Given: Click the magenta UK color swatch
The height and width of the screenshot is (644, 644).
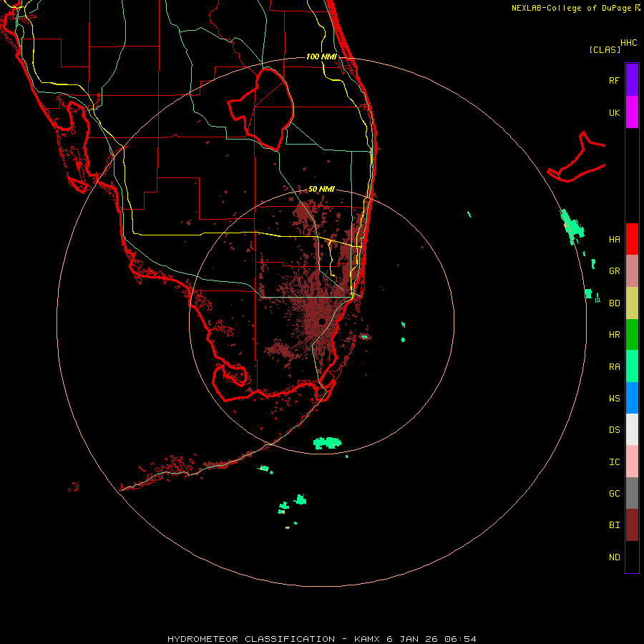Looking at the screenshot, I should tap(632, 112).
